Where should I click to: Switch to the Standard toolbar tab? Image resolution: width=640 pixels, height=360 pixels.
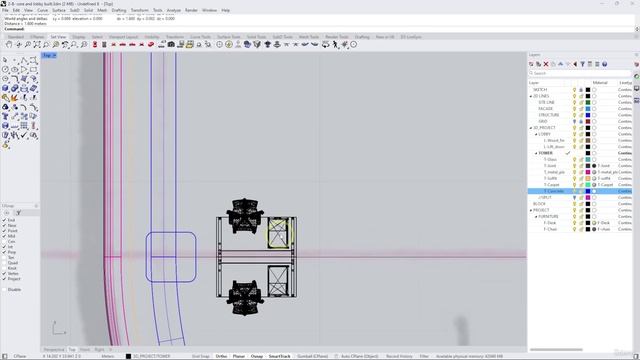16,37
